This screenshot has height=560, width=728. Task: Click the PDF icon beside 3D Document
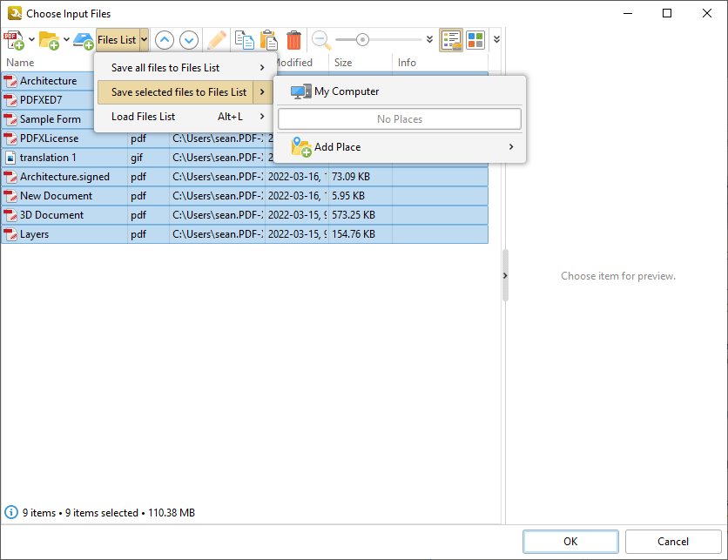click(10, 215)
